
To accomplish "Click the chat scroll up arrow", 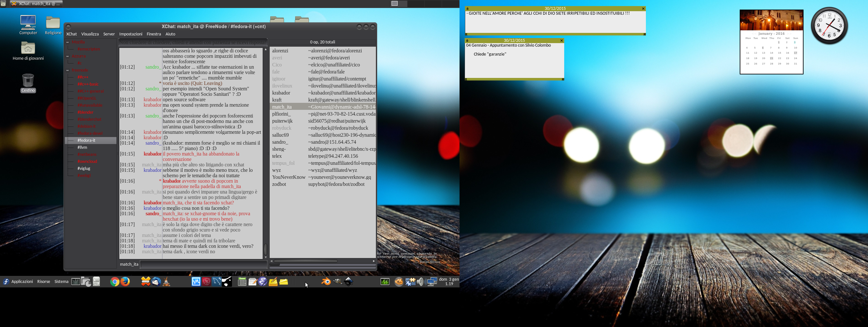I will [266, 49].
